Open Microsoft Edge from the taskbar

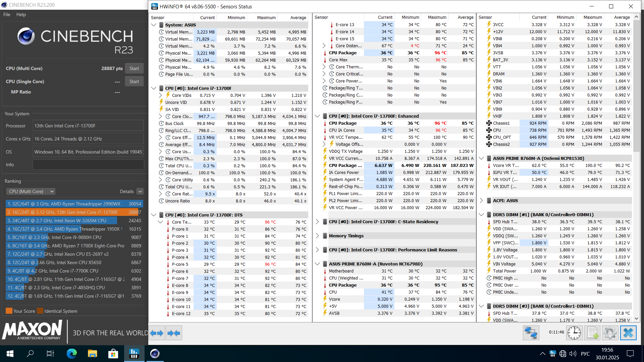(x=71, y=354)
